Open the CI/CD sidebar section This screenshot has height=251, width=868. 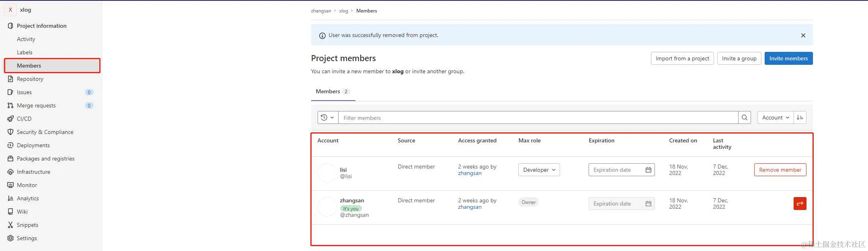[24, 119]
